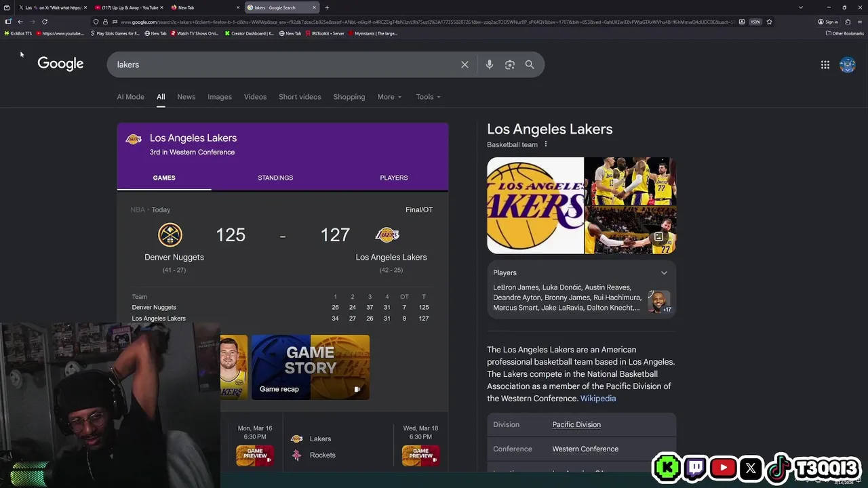Open the reader view icon in address bar
Screen dimensions: 868x488
[x=742, y=22]
